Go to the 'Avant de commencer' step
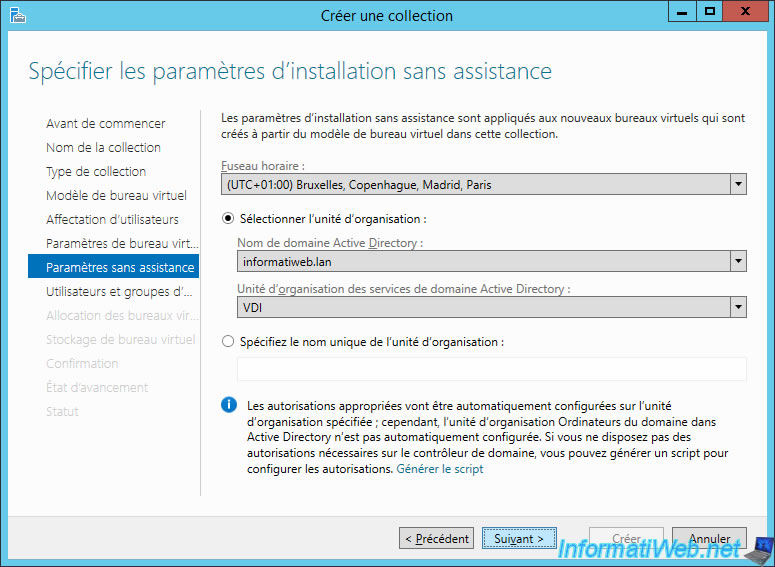775x567 pixels. click(x=106, y=124)
